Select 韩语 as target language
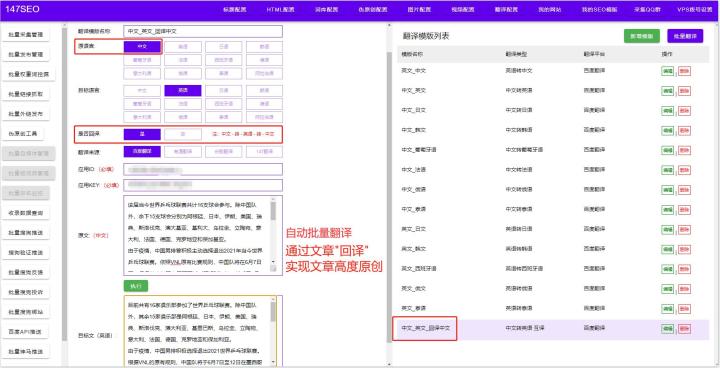The image size is (720, 368). point(264,91)
